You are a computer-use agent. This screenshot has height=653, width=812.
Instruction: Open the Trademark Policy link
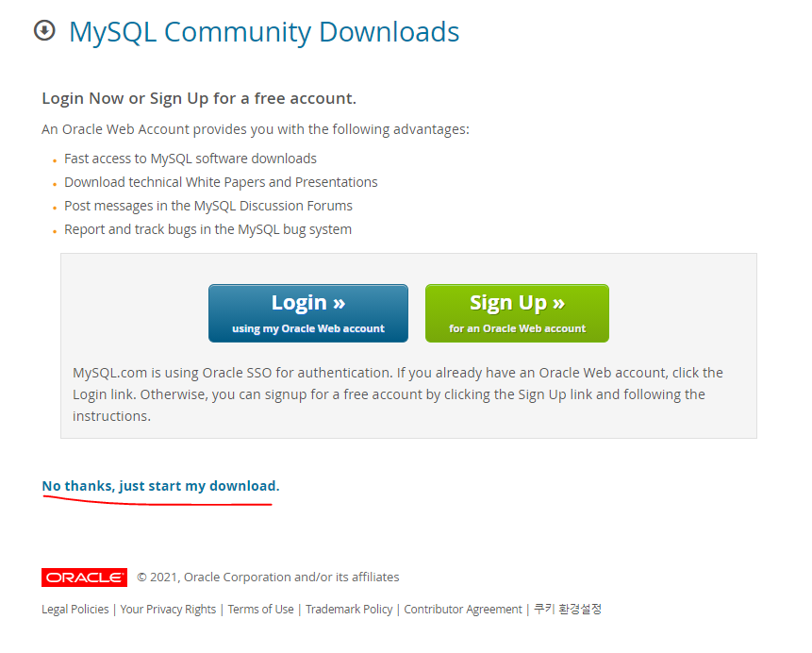pyautogui.click(x=349, y=610)
